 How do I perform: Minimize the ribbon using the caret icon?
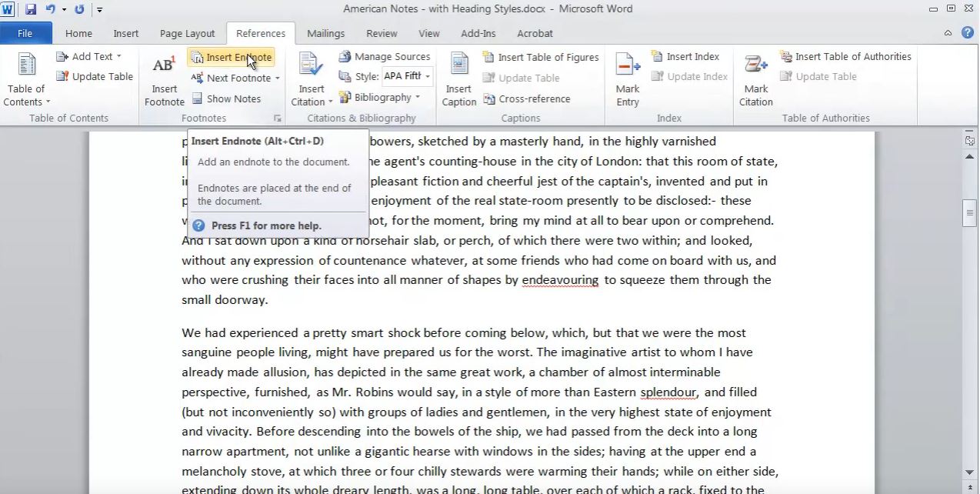point(948,33)
